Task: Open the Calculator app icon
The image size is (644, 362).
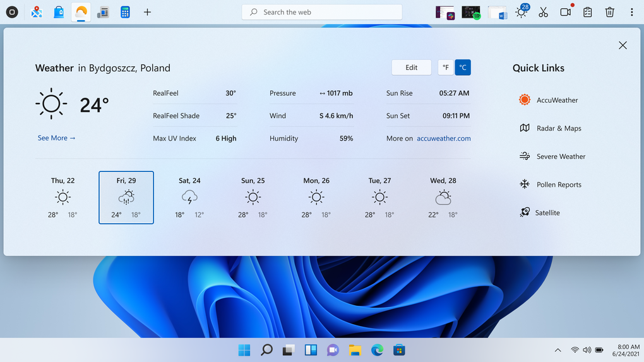Action: point(125,12)
